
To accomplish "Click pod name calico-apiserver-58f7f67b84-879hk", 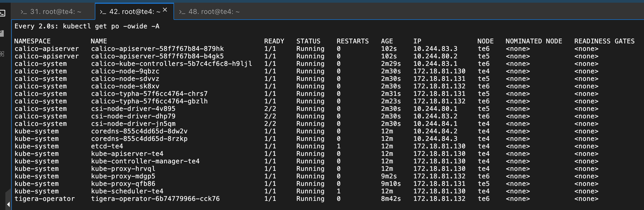I will tap(157, 49).
